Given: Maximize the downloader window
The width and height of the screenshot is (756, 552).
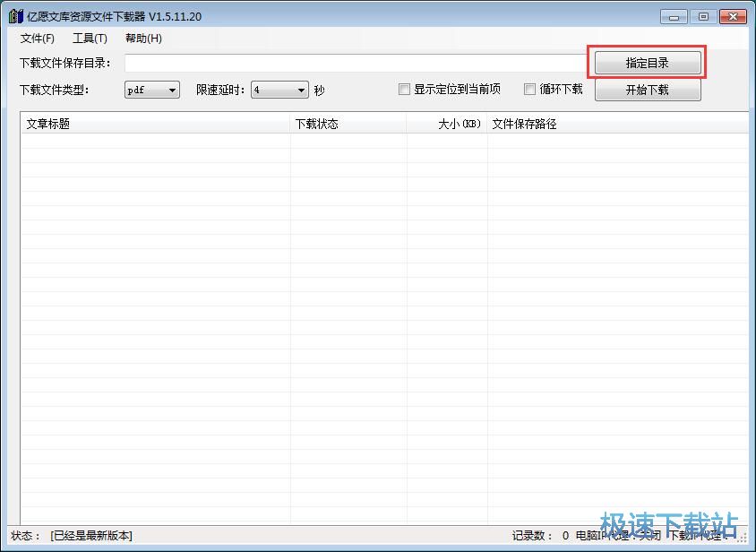Looking at the screenshot, I should click(x=703, y=17).
